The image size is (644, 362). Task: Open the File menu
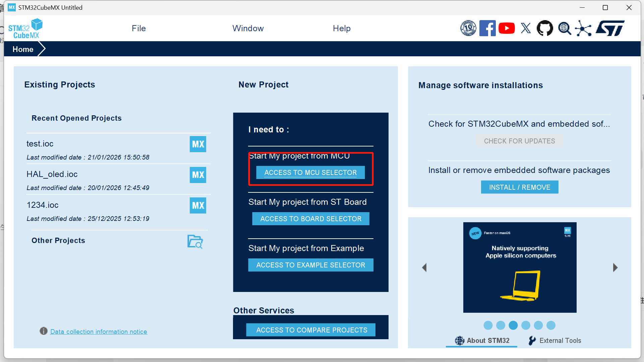[138, 28]
